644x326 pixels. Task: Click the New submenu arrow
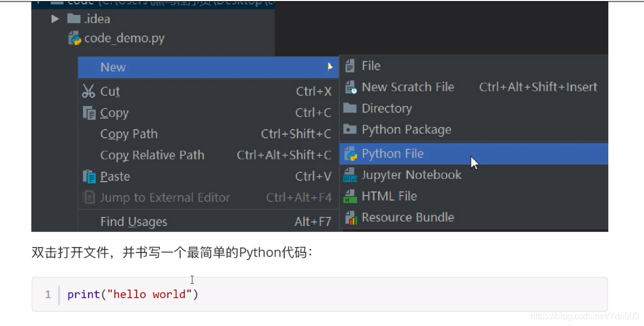tap(330, 66)
